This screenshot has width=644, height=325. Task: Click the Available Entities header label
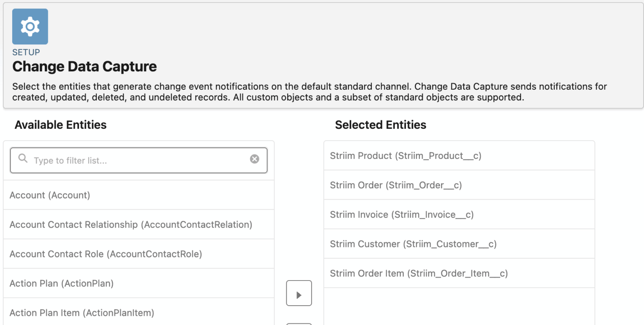tap(60, 125)
